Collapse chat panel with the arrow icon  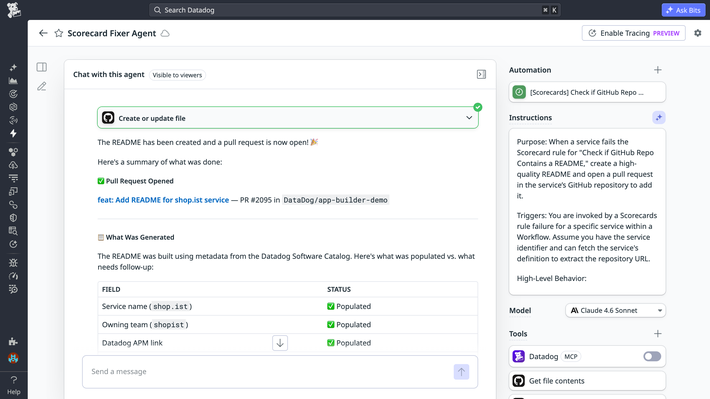[x=481, y=74]
